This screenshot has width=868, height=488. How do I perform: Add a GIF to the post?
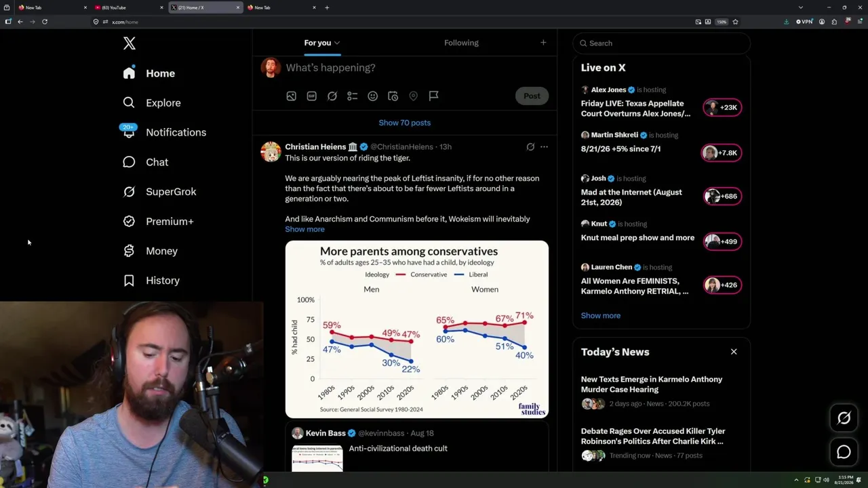coord(311,96)
